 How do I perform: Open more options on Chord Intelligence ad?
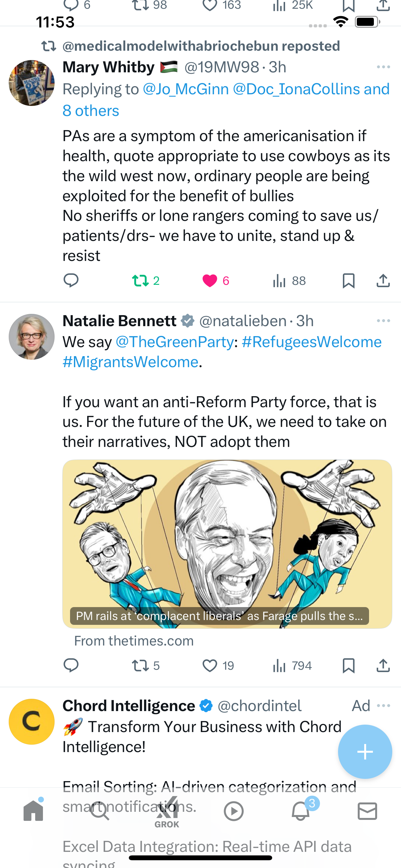(x=384, y=706)
